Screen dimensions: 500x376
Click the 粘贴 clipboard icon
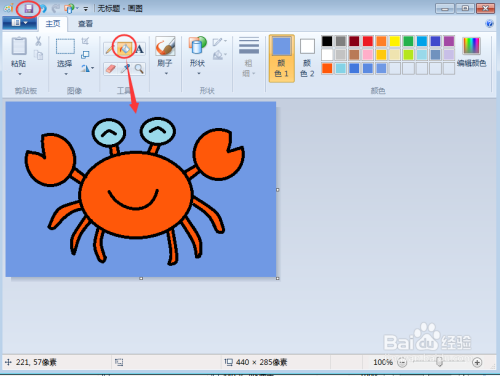point(19,46)
